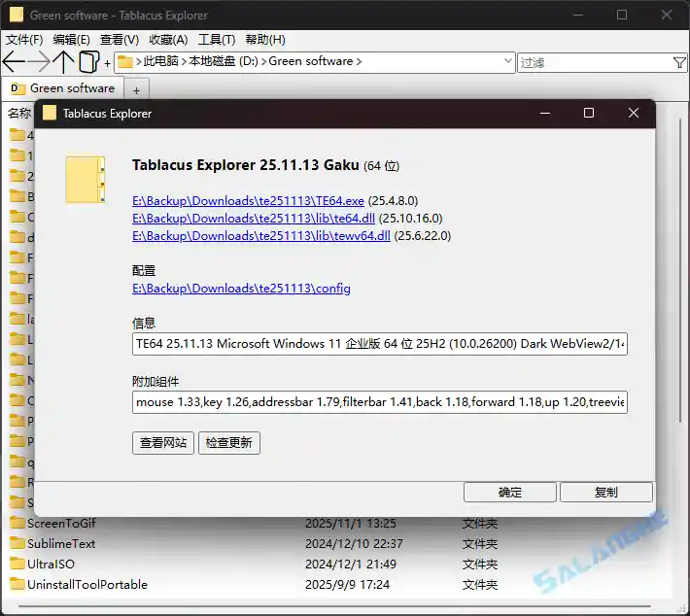690x616 pixels.
Task: Expand chevron before Green software breadcrumb
Action: 264,61
